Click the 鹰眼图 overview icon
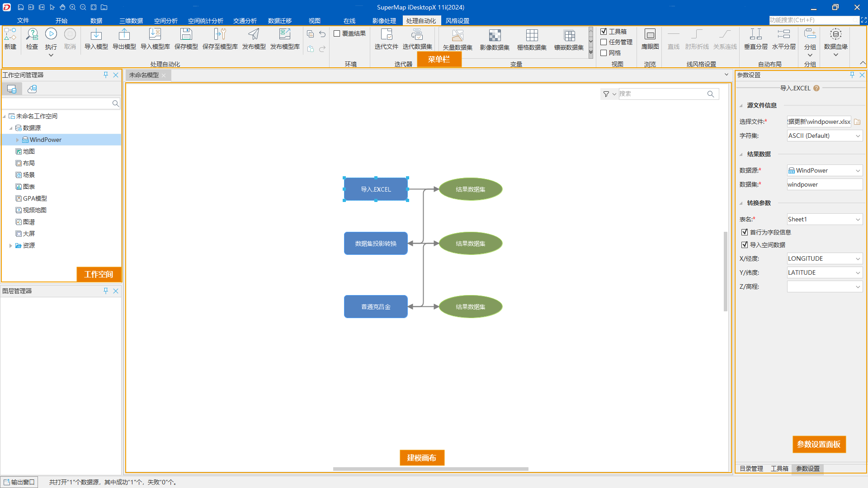The image size is (868, 488). (650, 34)
